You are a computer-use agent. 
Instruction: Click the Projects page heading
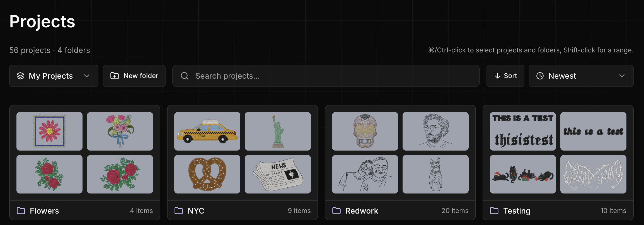42,21
